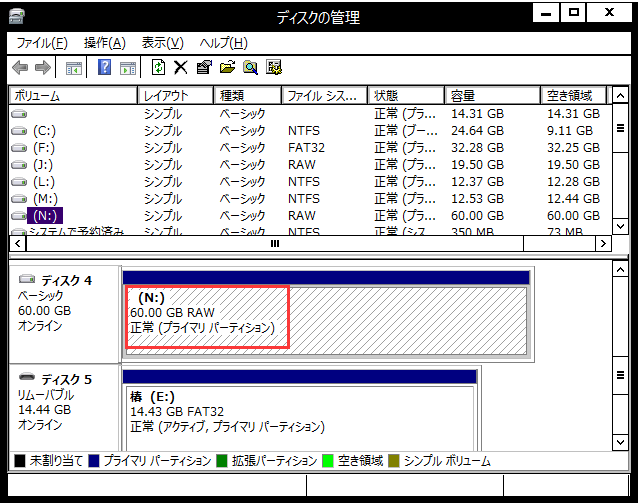Go forward with the right arrow icon
Viewport: 639px width, 503px height.
pyautogui.click(x=43, y=67)
